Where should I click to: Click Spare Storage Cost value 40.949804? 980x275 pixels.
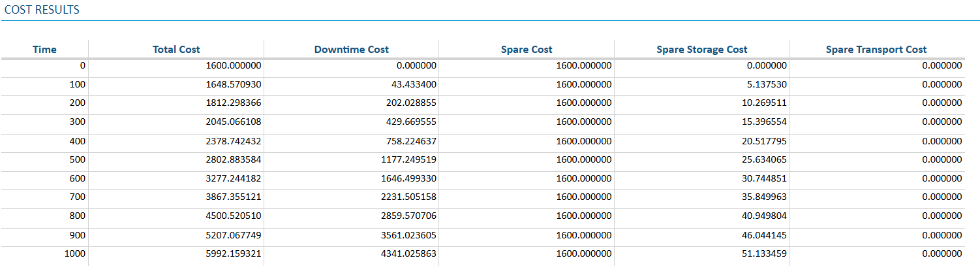[x=764, y=216]
